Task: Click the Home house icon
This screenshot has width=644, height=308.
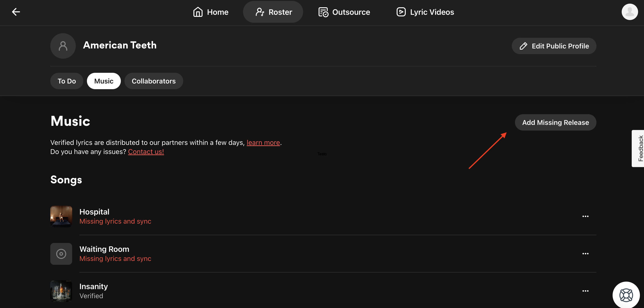Action: pyautogui.click(x=198, y=12)
